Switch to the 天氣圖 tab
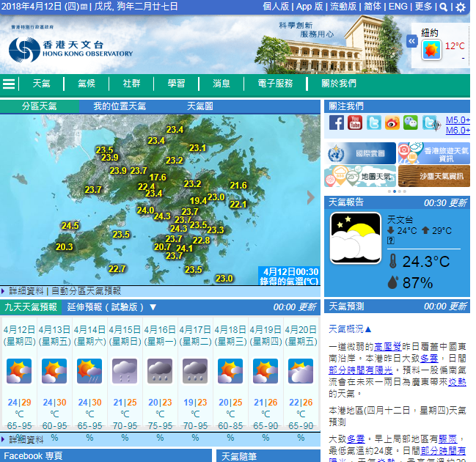The width and height of the screenshot is (476, 462). (x=199, y=106)
